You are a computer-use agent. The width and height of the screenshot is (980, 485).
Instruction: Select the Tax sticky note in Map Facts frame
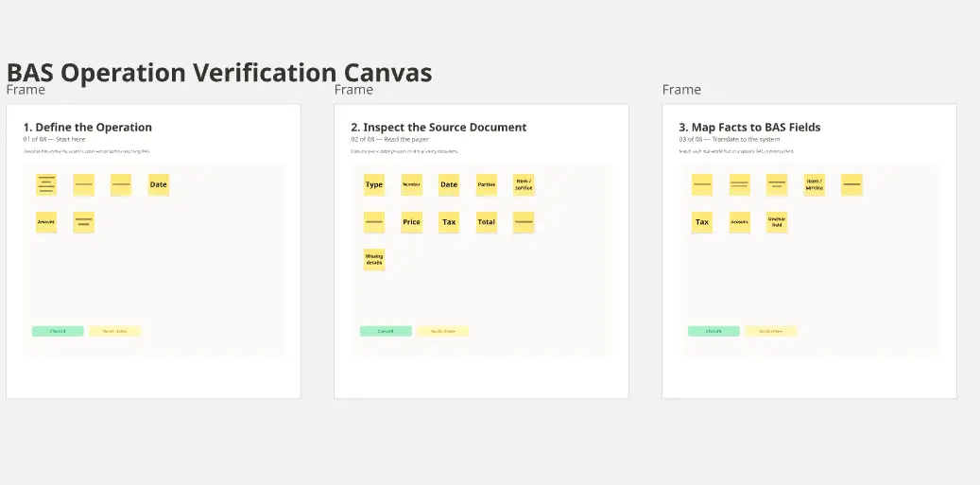point(702,222)
